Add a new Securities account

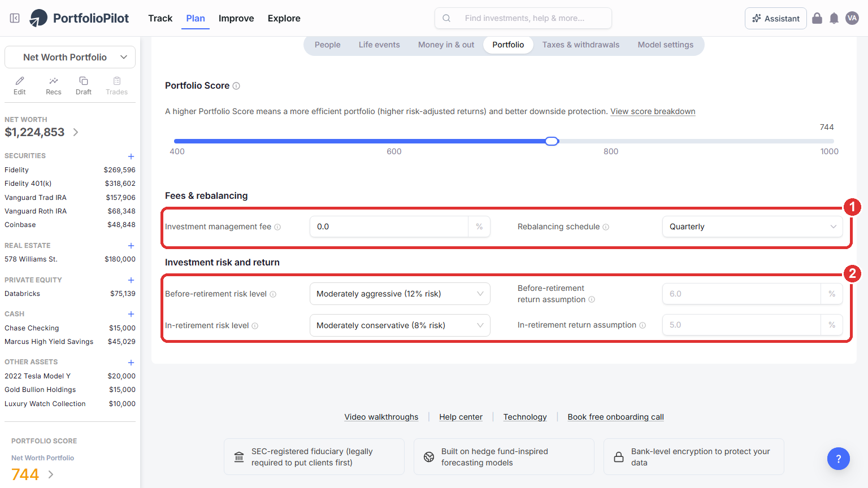pyautogui.click(x=131, y=156)
